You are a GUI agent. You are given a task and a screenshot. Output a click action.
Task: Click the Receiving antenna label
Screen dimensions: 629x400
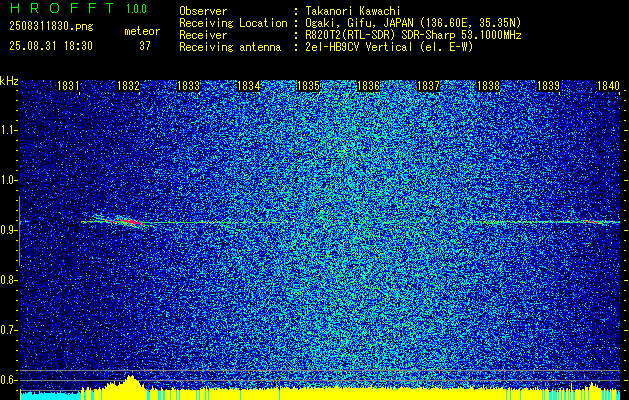(x=230, y=47)
